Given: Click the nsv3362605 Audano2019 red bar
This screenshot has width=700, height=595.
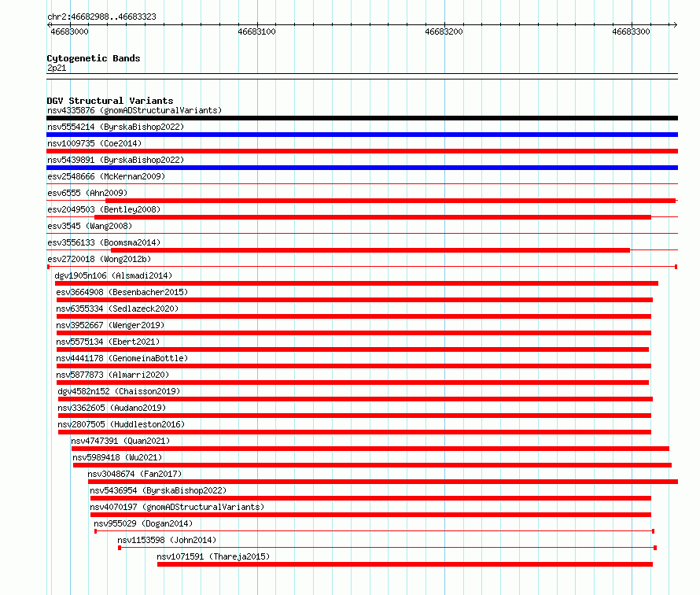Looking at the screenshot, I should tap(355, 416).
